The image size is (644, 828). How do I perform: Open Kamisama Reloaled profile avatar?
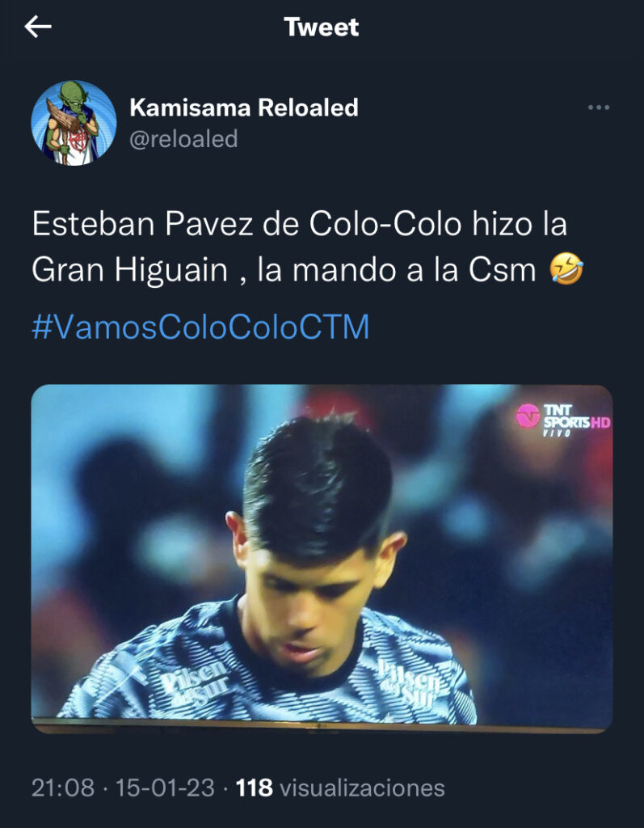coord(74,123)
